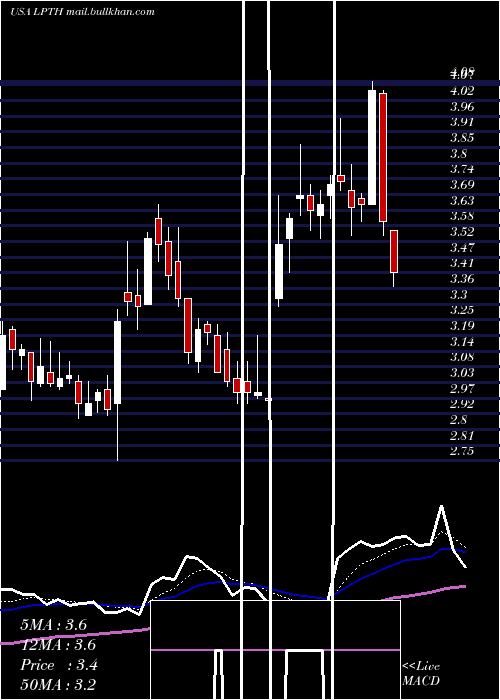
Task: Select the 4.02 price axis label
Action: tap(462, 91)
